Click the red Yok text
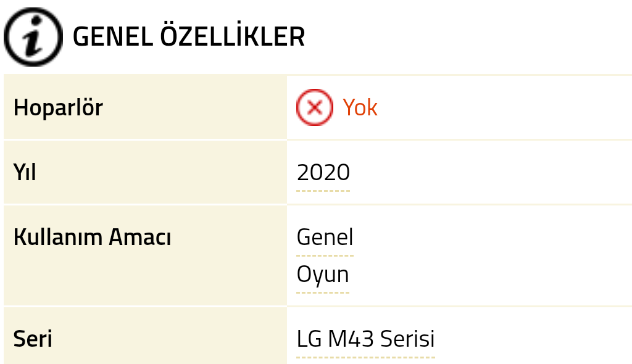632x364 pixels. tap(360, 108)
